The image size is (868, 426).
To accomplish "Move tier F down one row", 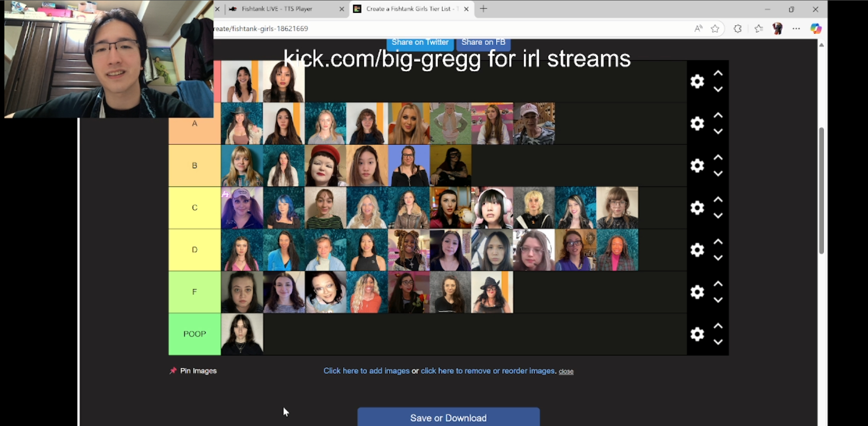I will (718, 300).
